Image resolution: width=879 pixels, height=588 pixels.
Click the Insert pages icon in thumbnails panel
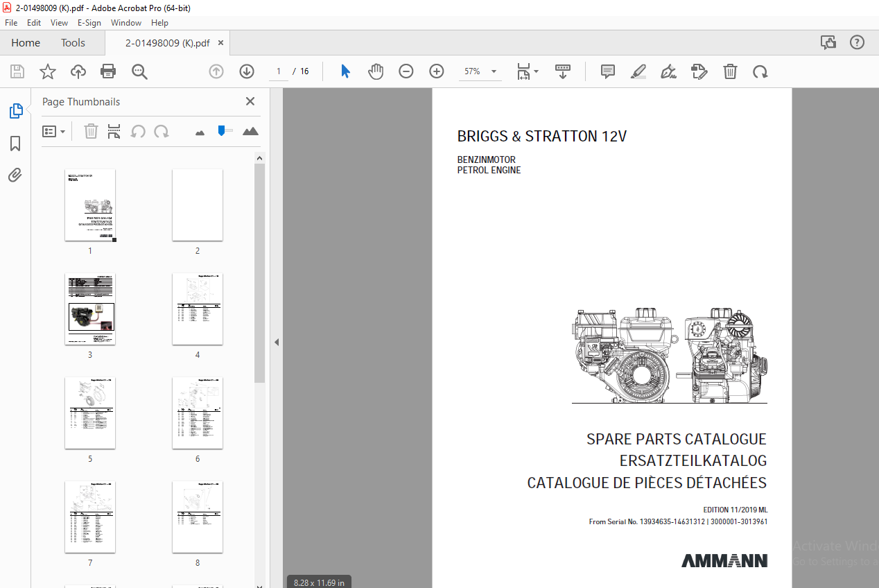point(114,131)
